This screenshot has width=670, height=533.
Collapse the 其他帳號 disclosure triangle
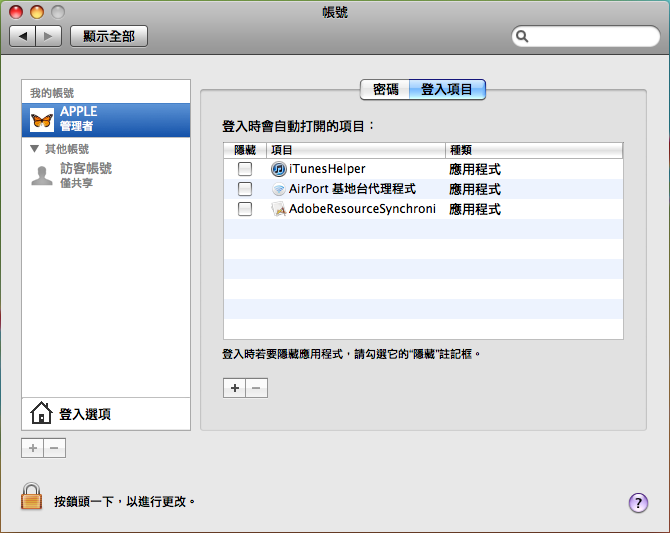pyautogui.click(x=35, y=149)
